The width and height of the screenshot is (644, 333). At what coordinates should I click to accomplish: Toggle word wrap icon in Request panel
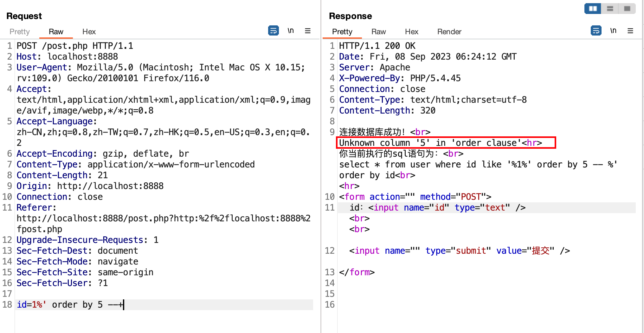(x=273, y=31)
